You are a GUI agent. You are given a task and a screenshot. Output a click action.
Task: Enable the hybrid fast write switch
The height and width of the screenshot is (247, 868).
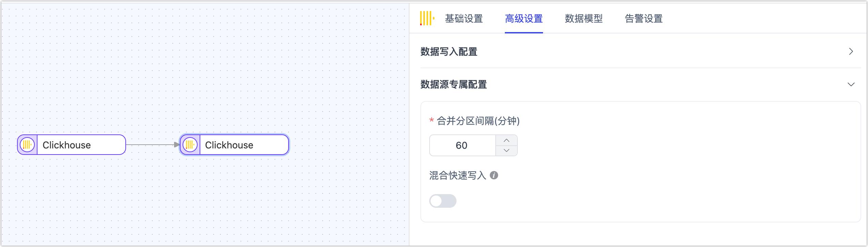tap(443, 201)
